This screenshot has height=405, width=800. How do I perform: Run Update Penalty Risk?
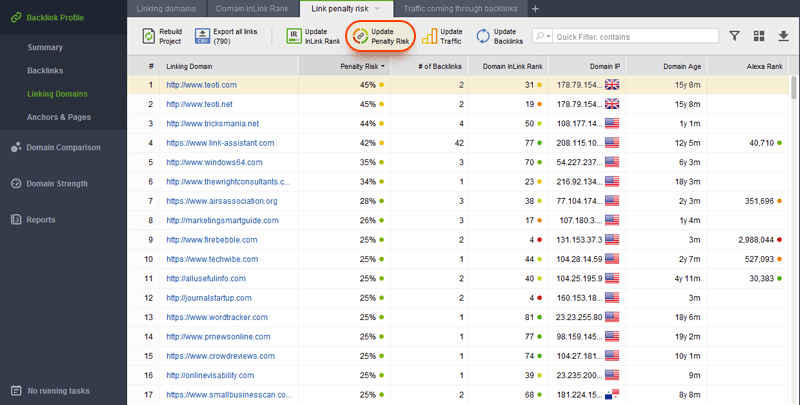coord(359,36)
